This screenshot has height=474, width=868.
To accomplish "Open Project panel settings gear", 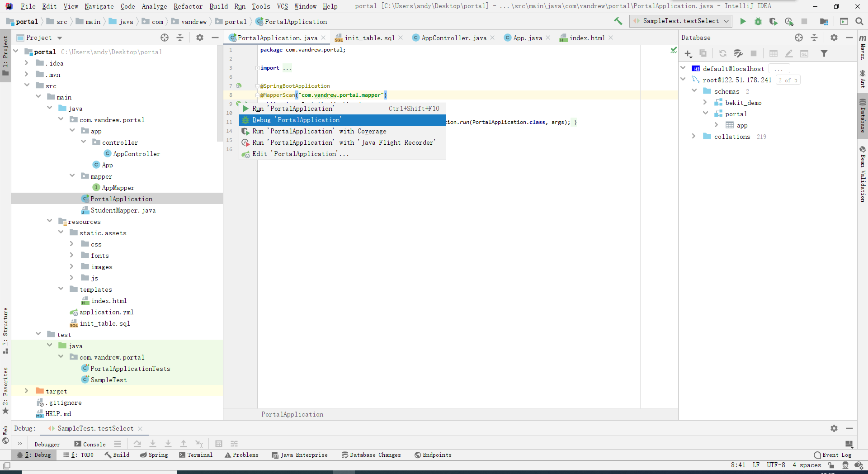I will click(x=200, y=38).
